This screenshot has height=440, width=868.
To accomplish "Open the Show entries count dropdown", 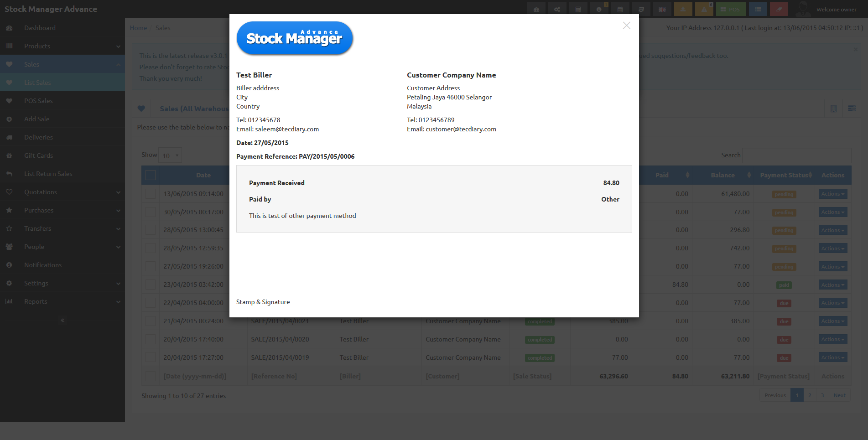I will [x=170, y=155].
